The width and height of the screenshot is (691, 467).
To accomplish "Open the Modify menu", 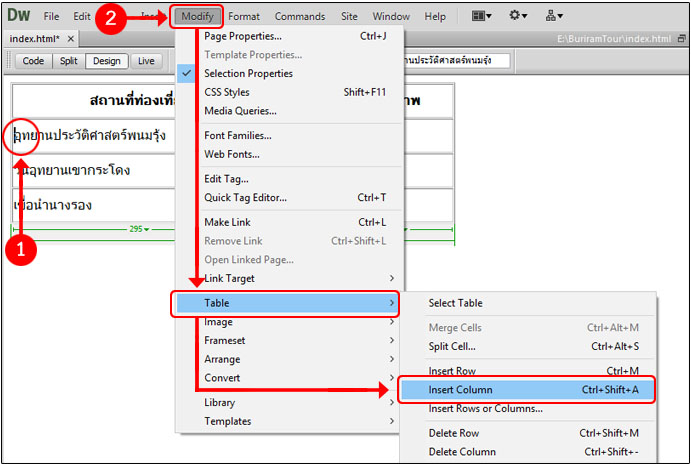I will (x=195, y=16).
